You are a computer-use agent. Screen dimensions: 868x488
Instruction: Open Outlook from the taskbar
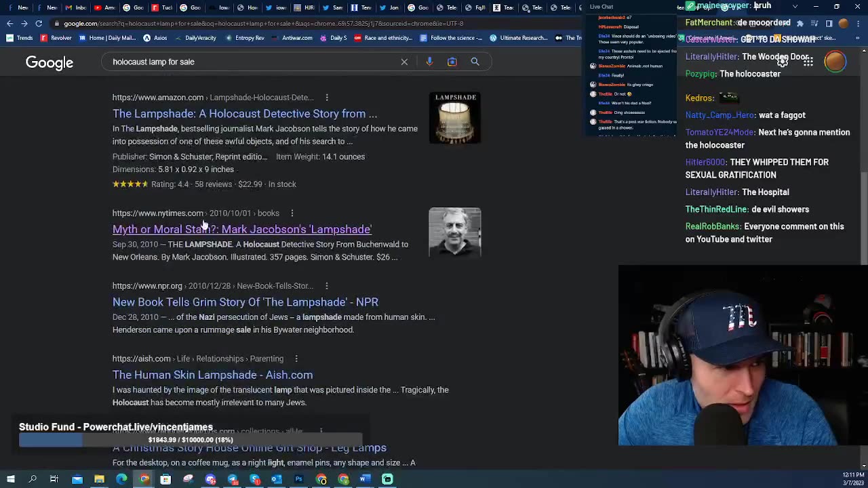point(277,479)
